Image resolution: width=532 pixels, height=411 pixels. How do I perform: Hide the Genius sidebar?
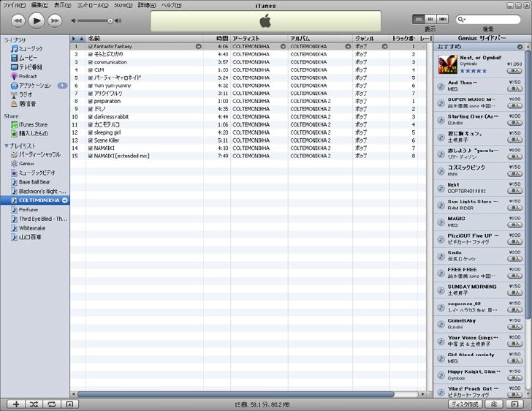tap(514, 404)
